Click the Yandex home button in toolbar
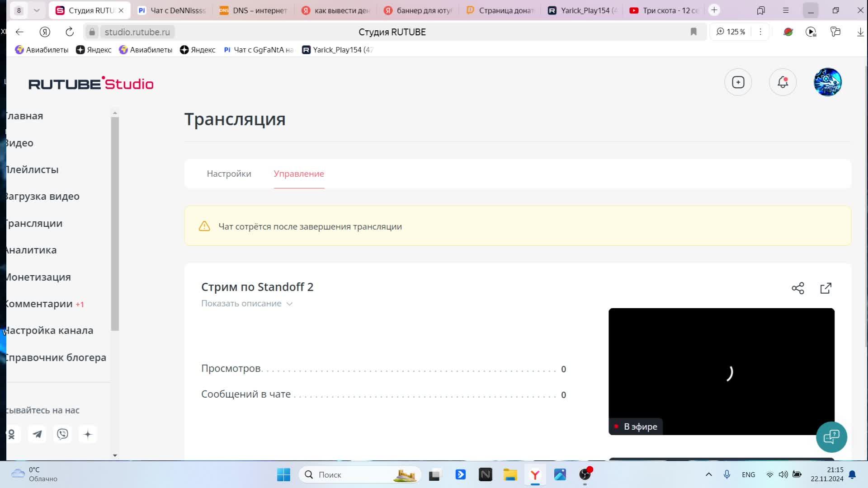This screenshot has height=488, width=868. tap(44, 32)
